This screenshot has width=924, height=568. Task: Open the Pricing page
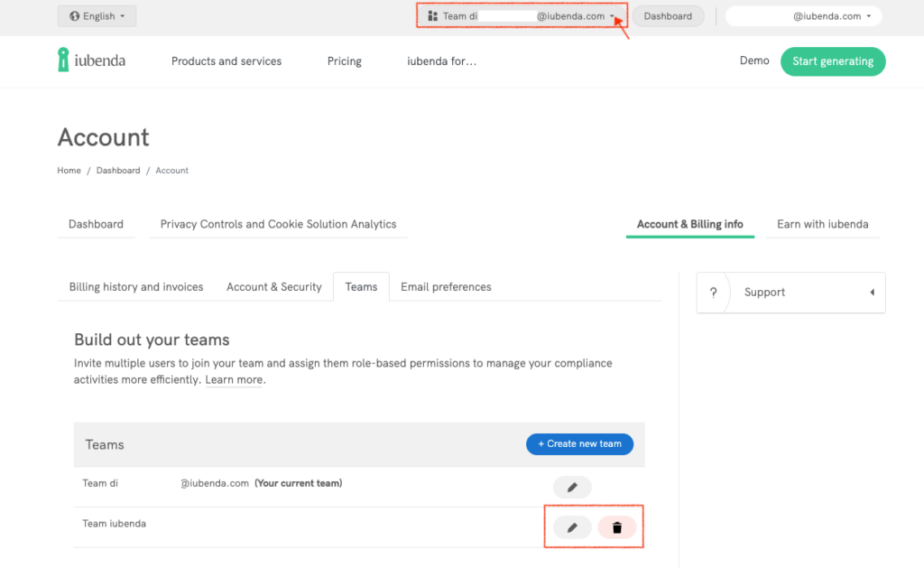point(344,61)
